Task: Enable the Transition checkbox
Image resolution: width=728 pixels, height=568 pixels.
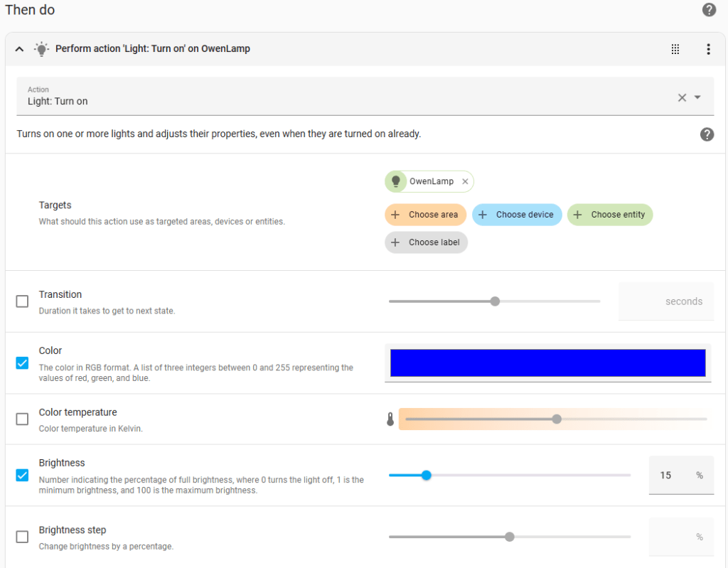Action: click(x=22, y=301)
